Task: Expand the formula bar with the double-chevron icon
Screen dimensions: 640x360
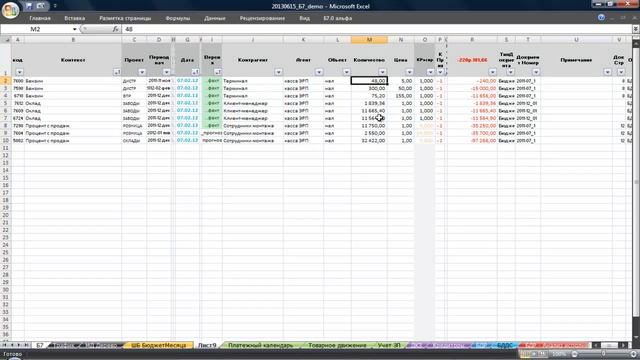Action: coord(636,29)
